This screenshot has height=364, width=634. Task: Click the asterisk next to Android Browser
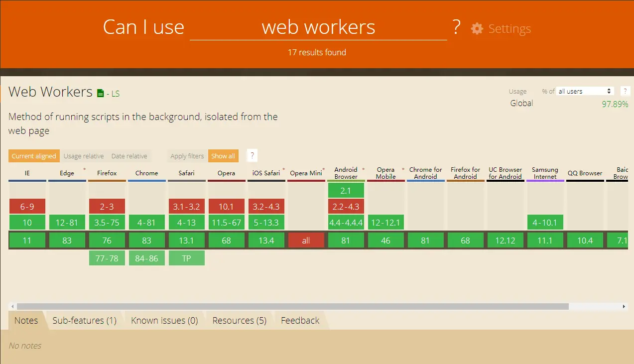(363, 170)
